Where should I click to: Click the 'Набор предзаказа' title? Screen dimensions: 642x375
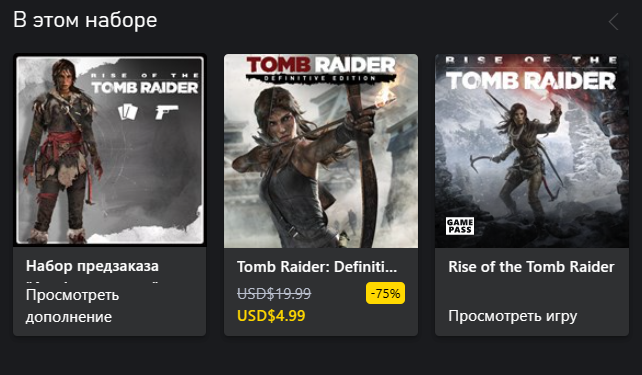coord(92,266)
